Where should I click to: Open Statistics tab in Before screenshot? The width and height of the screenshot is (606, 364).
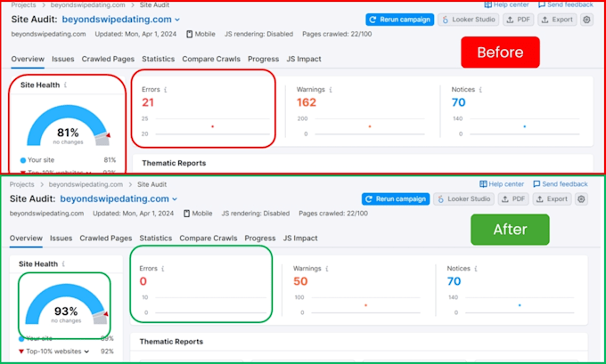click(158, 59)
